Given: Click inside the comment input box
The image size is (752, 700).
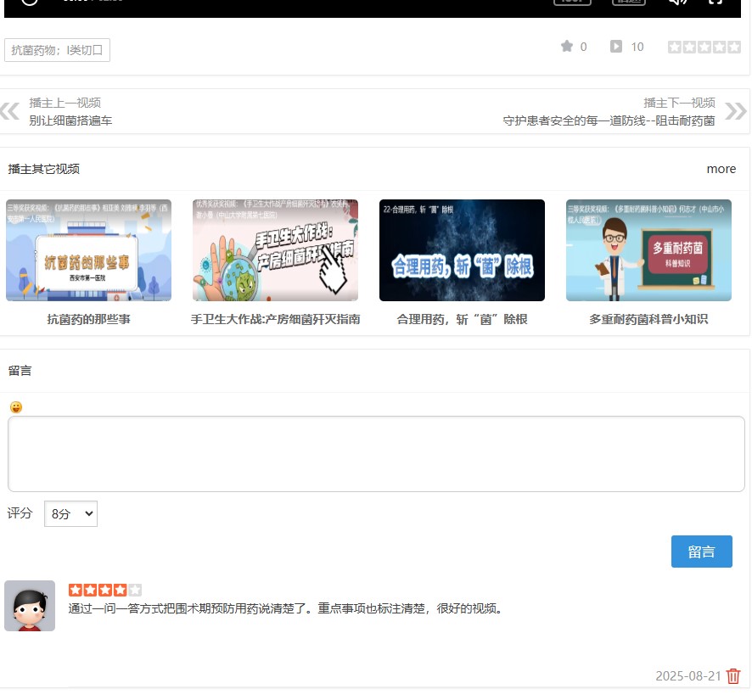Looking at the screenshot, I should 374,453.
